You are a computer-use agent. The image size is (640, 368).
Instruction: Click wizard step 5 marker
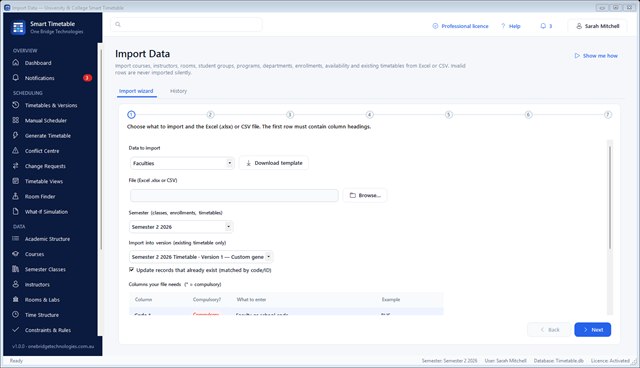pyautogui.click(x=449, y=115)
